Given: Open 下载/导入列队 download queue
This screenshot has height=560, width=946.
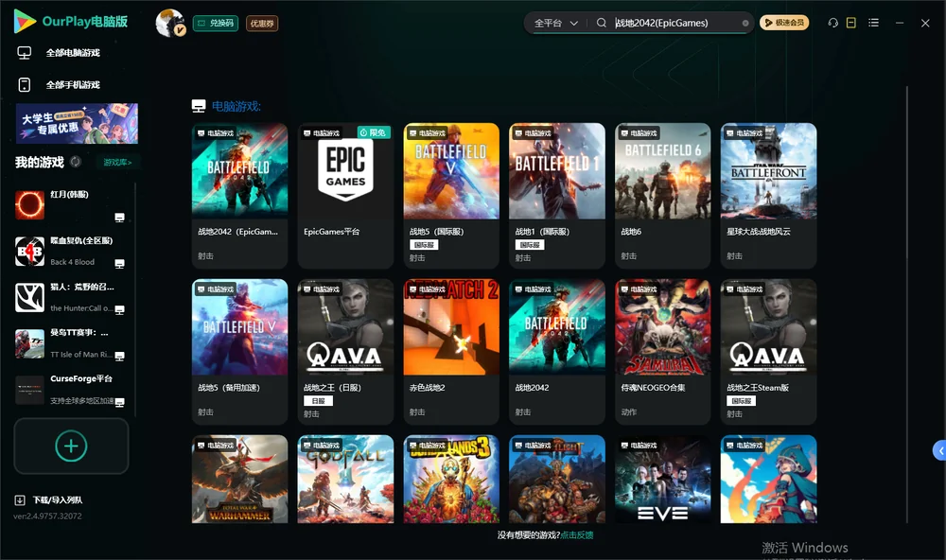Looking at the screenshot, I should [49, 500].
